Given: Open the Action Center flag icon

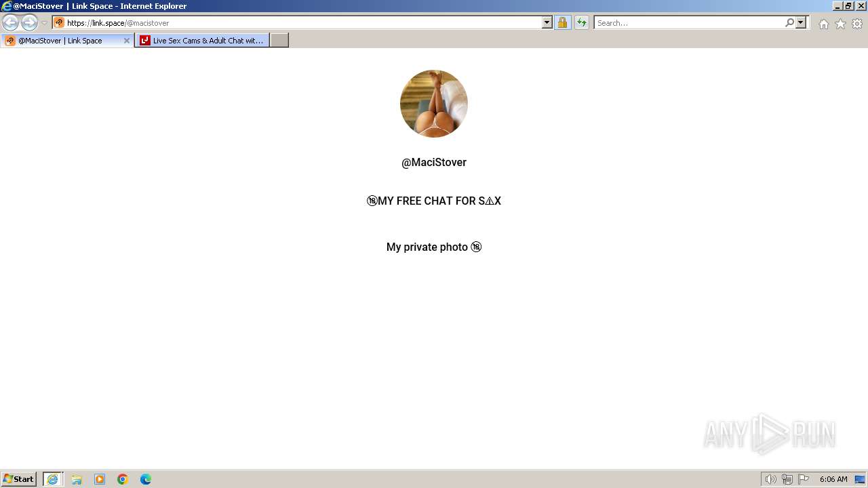Looking at the screenshot, I should (804, 479).
